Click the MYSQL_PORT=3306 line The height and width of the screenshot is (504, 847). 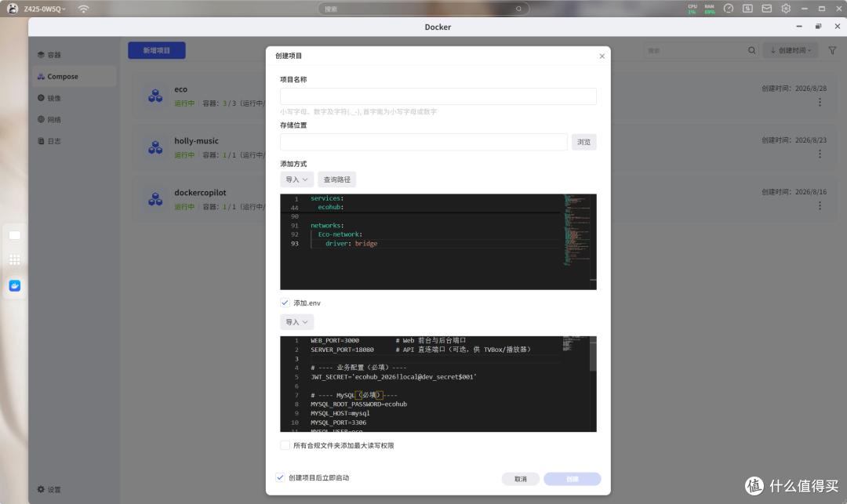(338, 422)
